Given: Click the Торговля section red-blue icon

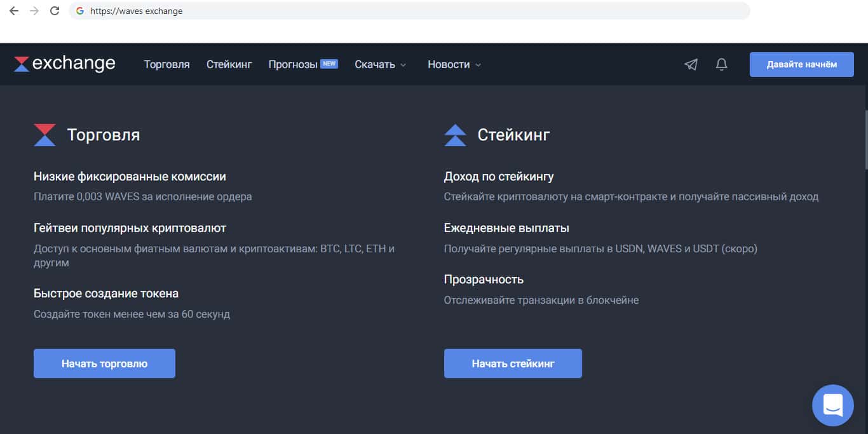Looking at the screenshot, I should [44, 135].
